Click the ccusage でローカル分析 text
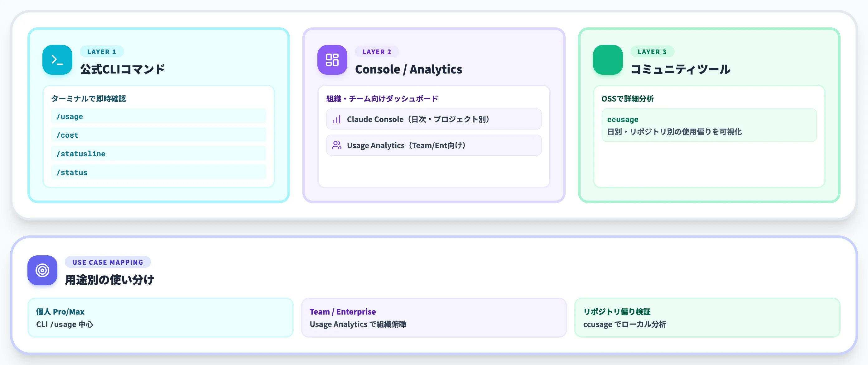This screenshot has height=365, width=868. point(624,324)
